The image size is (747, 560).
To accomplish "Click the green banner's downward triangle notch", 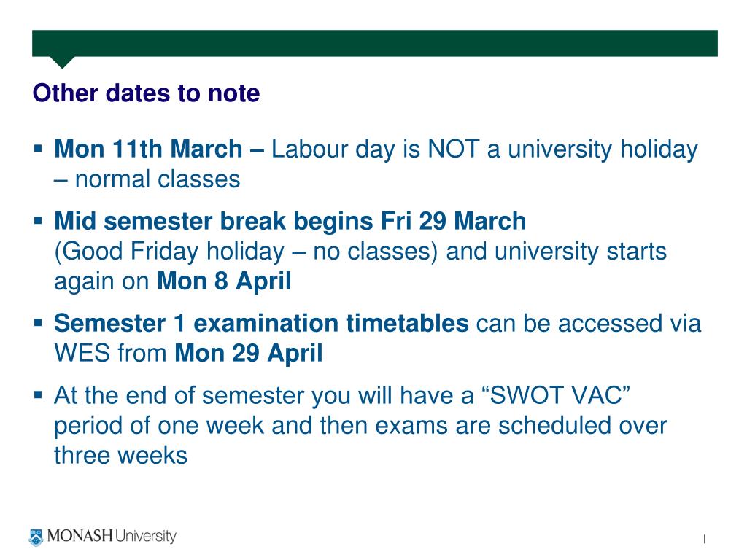I will pos(62,63).
